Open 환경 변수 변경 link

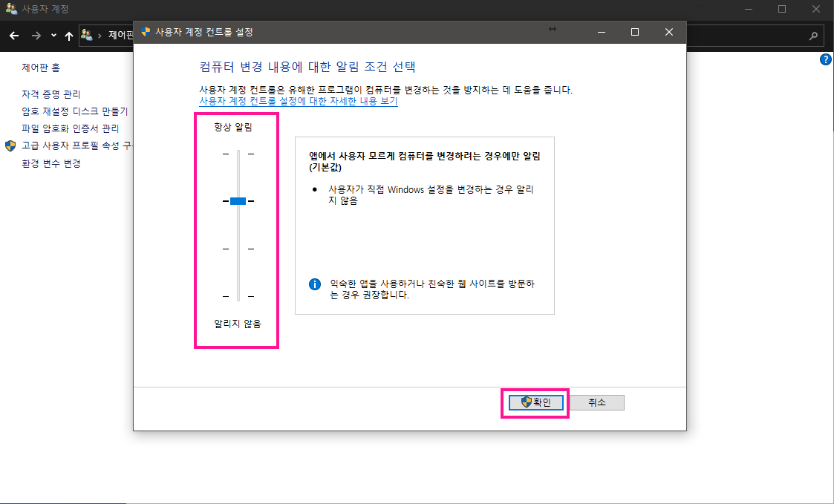pyautogui.click(x=51, y=163)
